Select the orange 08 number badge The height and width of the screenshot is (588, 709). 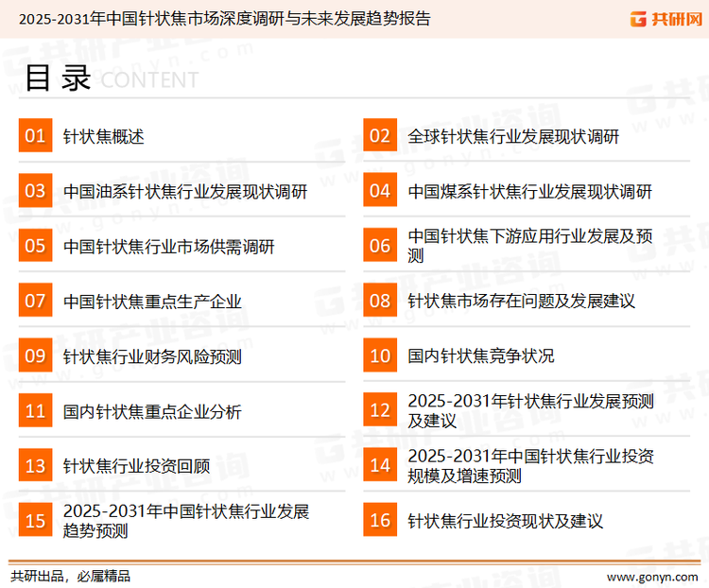click(380, 302)
